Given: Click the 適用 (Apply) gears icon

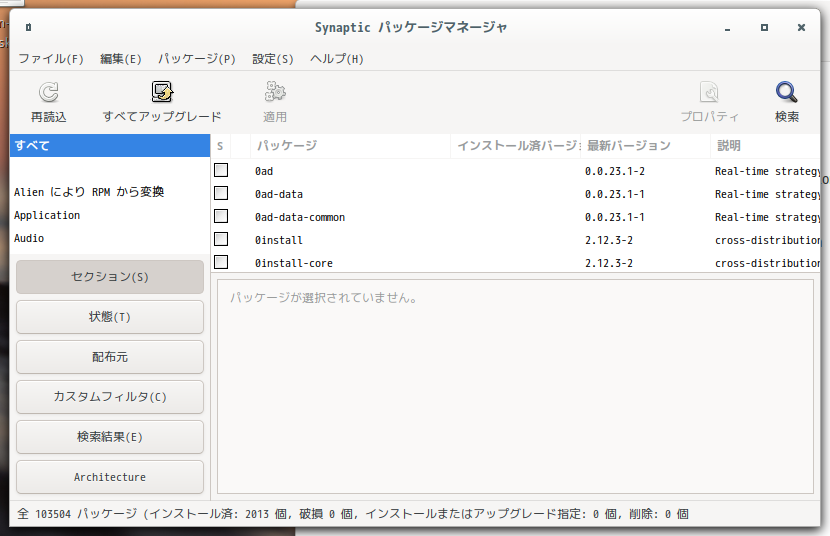Looking at the screenshot, I should 275,92.
